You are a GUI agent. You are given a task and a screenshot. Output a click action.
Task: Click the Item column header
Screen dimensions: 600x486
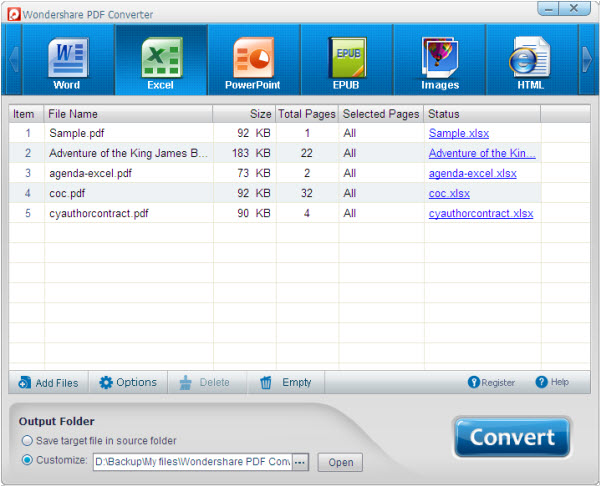coord(26,114)
